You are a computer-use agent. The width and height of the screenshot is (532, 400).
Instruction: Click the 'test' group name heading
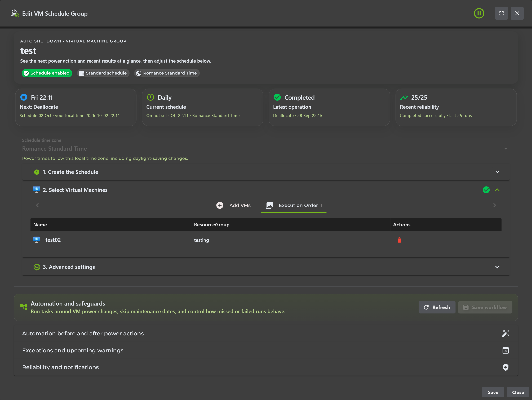[28, 51]
